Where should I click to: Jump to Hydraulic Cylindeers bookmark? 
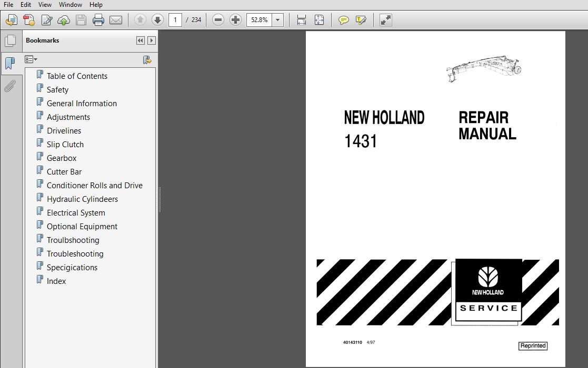[x=82, y=199]
